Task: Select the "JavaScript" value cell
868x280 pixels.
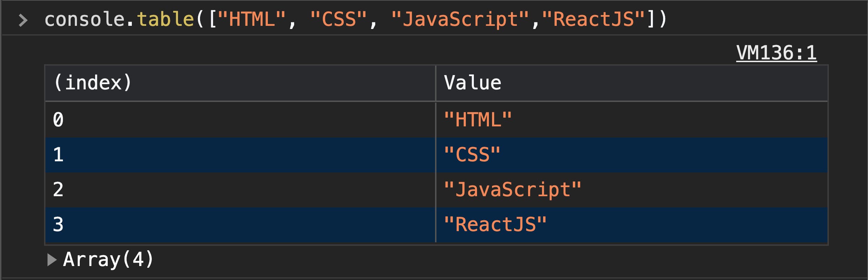Action: (632, 190)
